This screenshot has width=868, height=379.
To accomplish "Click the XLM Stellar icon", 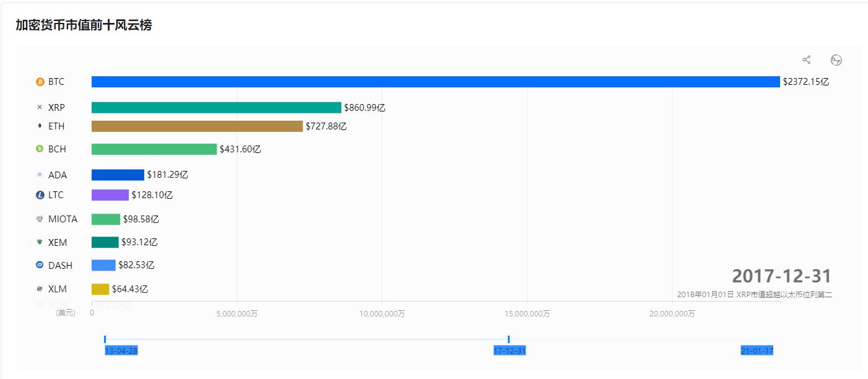I will (x=40, y=289).
